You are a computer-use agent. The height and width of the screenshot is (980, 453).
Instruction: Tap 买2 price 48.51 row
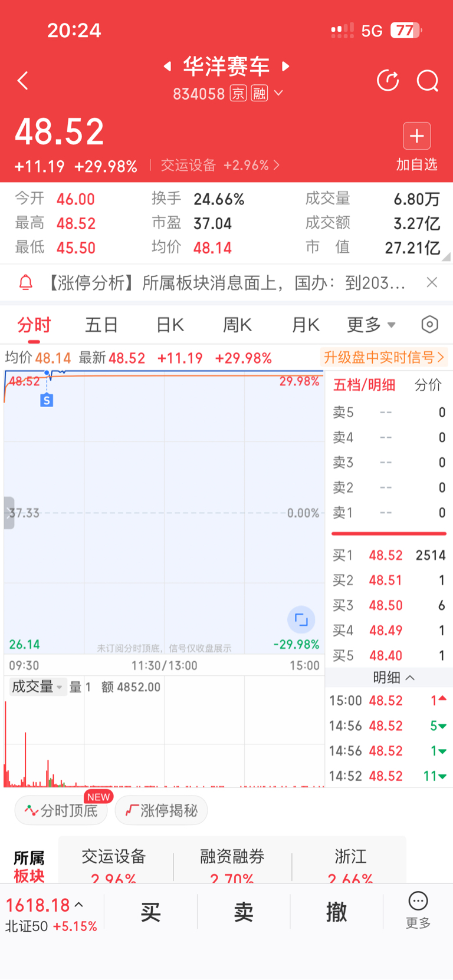click(x=389, y=580)
